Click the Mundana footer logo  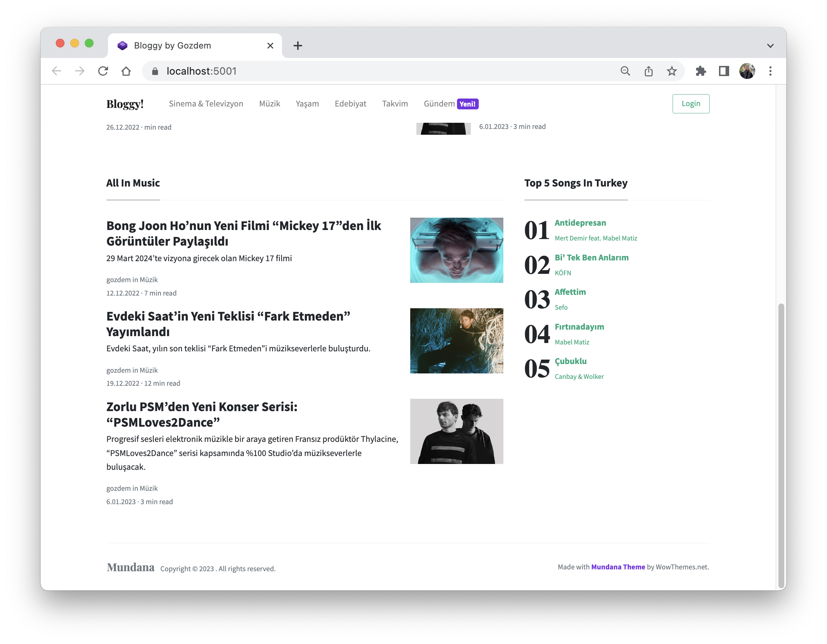click(x=130, y=568)
